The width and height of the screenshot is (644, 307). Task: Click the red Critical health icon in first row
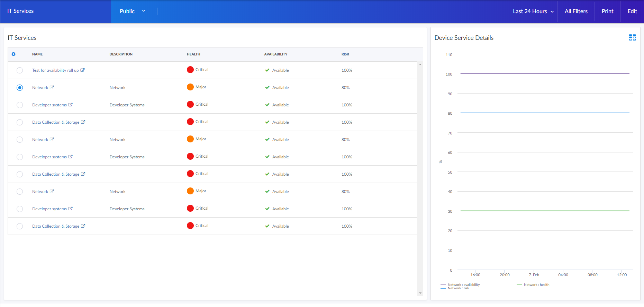point(190,70)
